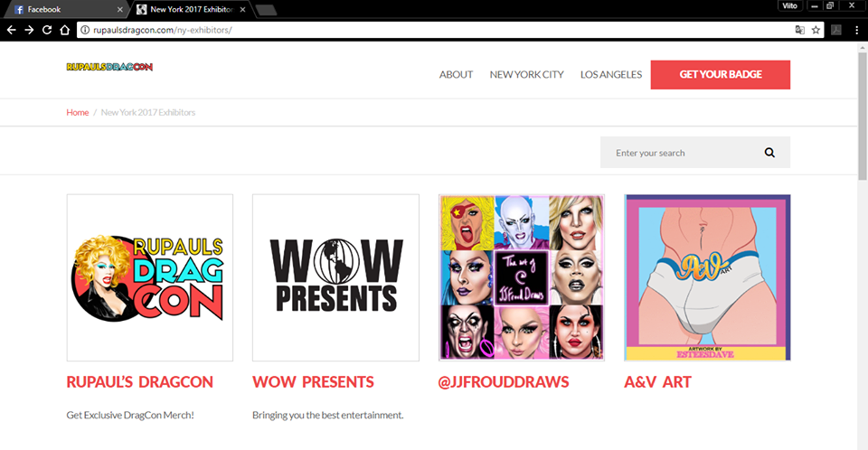
Task: Open the WOW PRESENTS title link
Action: 314,382
